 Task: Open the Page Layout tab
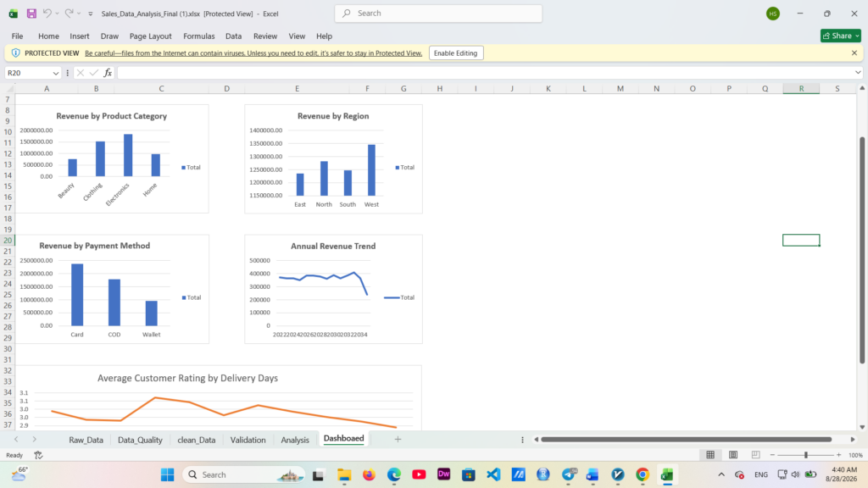click(x=151, y=36)
